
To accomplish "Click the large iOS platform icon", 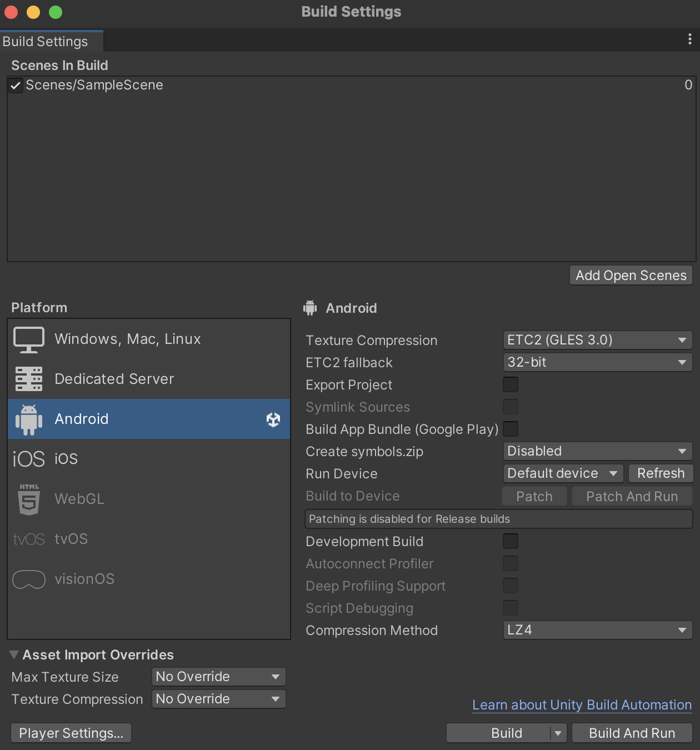I will [x=29, y=459].
